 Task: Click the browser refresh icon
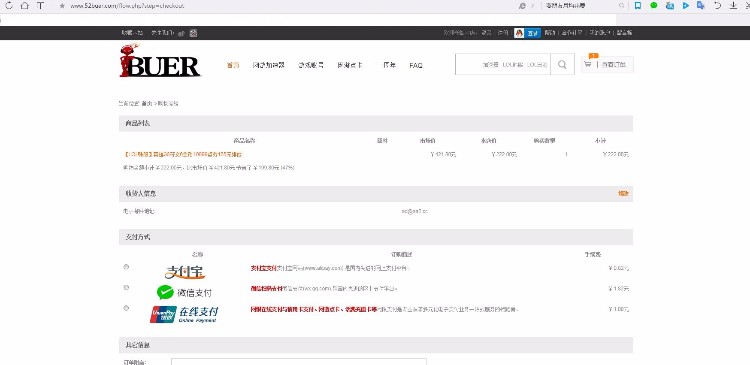9,6
